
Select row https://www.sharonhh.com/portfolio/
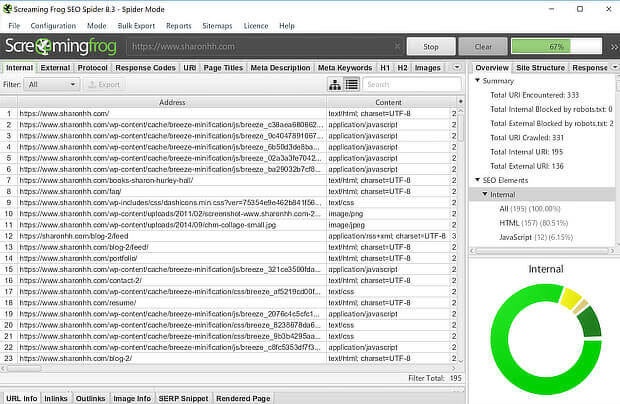click(x=228, y=258)
